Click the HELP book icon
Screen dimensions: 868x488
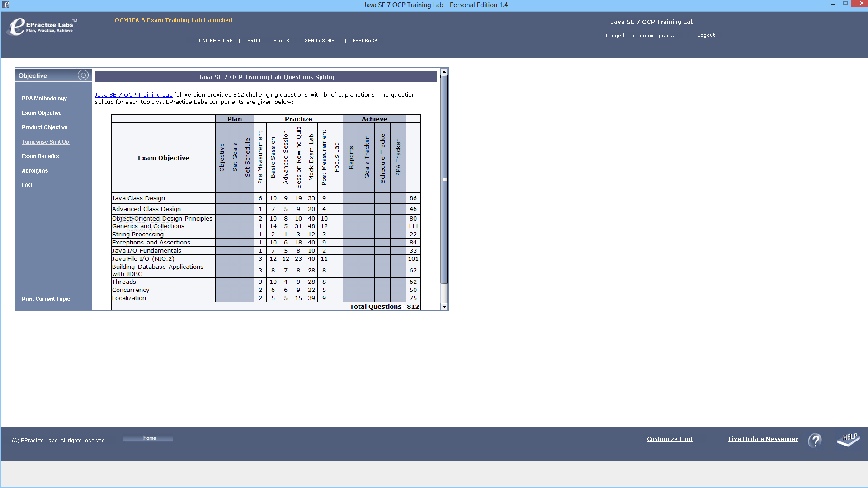848,439
